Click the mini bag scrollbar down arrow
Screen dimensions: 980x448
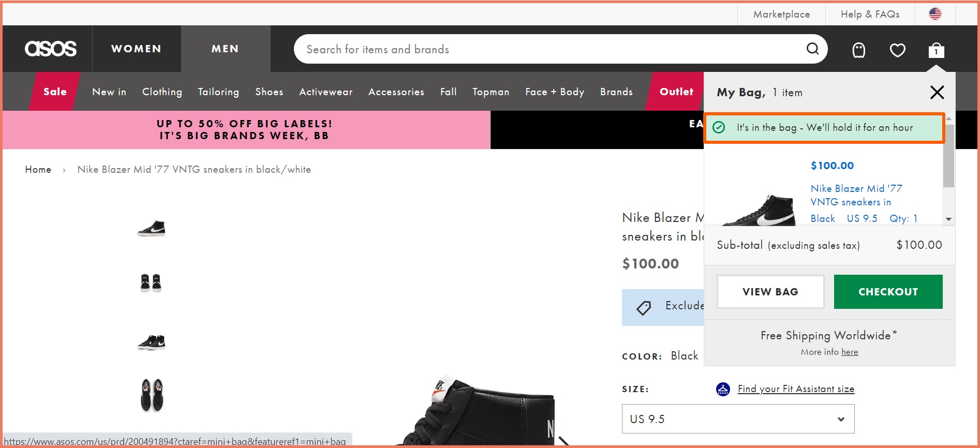948,219
